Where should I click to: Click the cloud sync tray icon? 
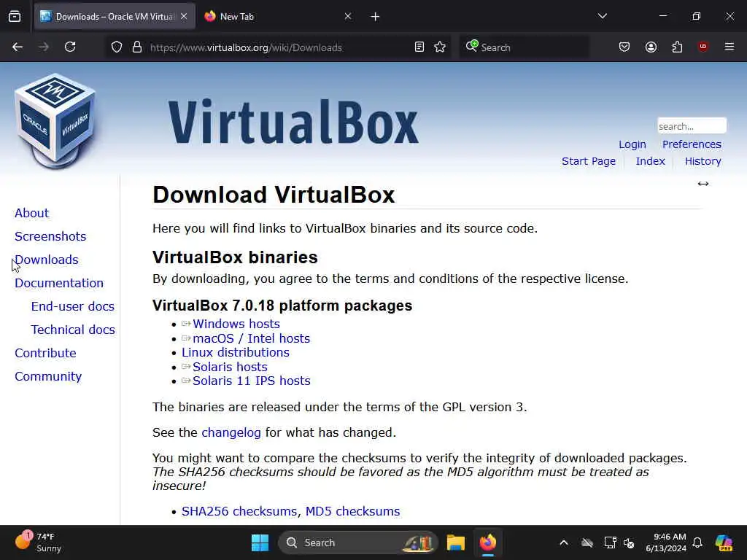(587, 542)
